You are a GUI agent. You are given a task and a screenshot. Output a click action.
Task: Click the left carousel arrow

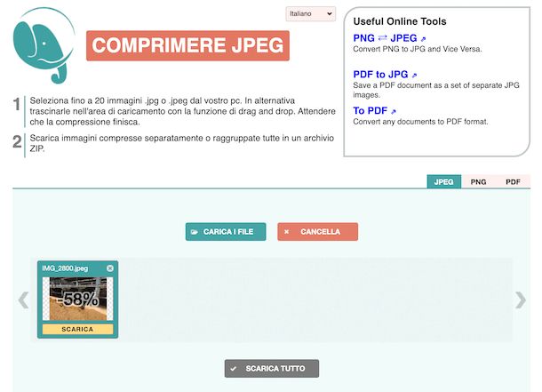23,300
